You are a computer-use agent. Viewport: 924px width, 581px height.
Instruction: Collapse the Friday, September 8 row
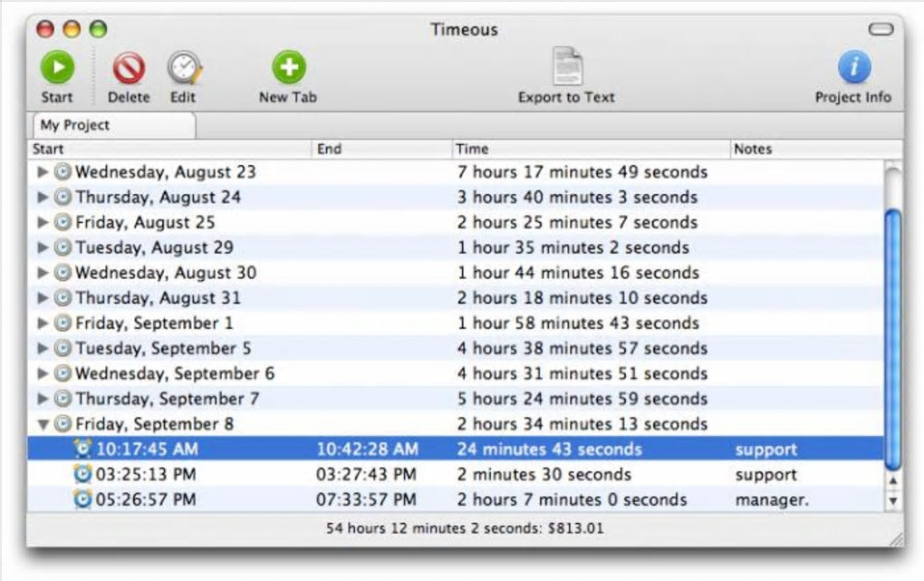[x=43, y=424]
